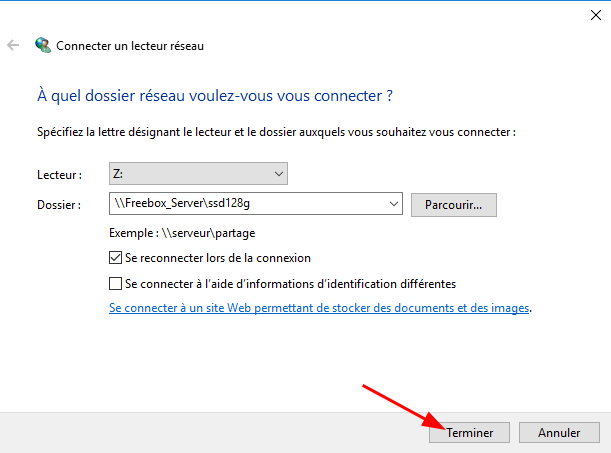Open the Lecteur drive letter dropdown
This screenshot has height=453, width=611.
(198, 174)
